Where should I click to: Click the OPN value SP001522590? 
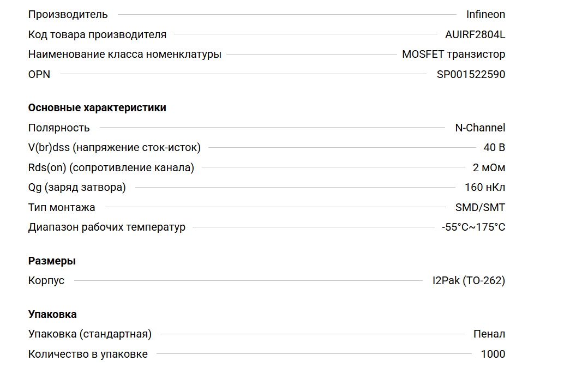(471, 74)
